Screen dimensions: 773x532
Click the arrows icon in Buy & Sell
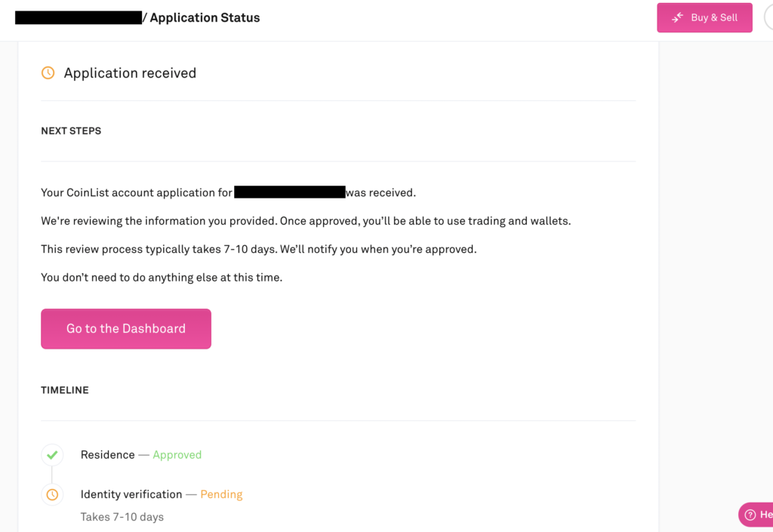677,17
